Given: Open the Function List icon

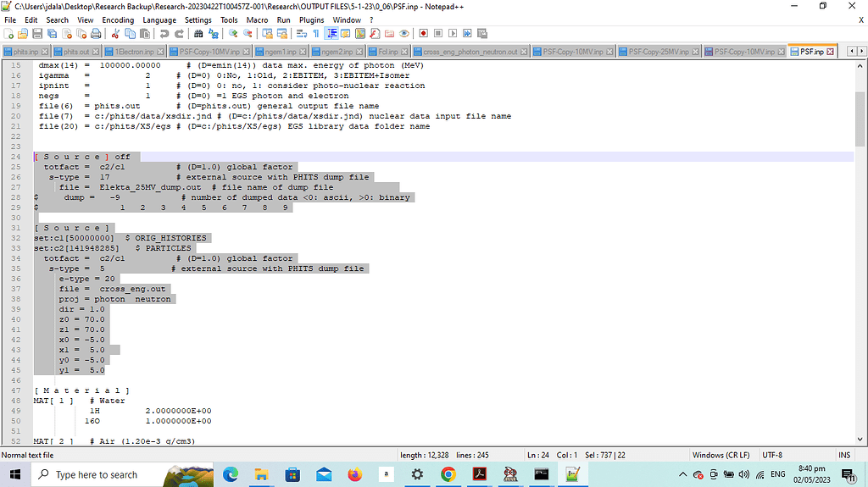Looking at the screenshot, I should [x=375, y=34].
